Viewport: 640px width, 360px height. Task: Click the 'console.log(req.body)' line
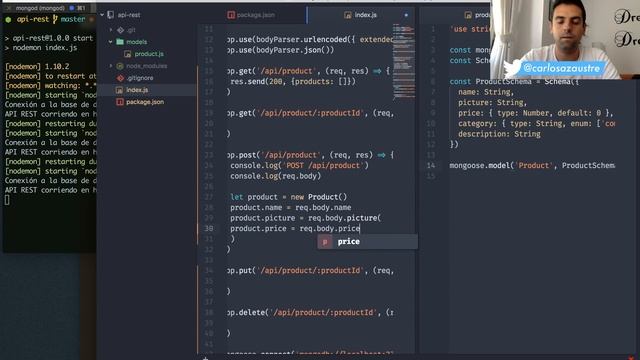[x=276, y=176]
